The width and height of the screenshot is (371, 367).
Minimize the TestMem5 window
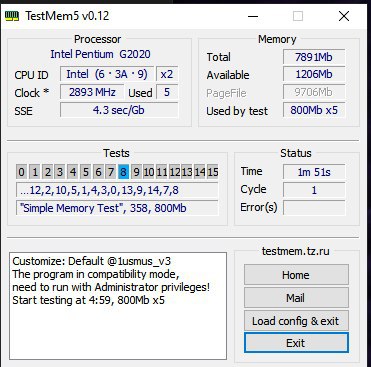coord(253,16)
